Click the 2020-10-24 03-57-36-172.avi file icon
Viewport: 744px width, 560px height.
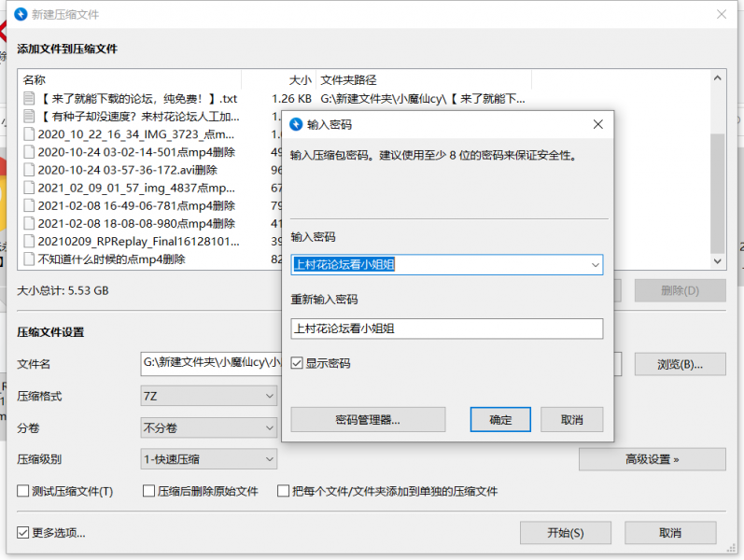click(28, 170)
